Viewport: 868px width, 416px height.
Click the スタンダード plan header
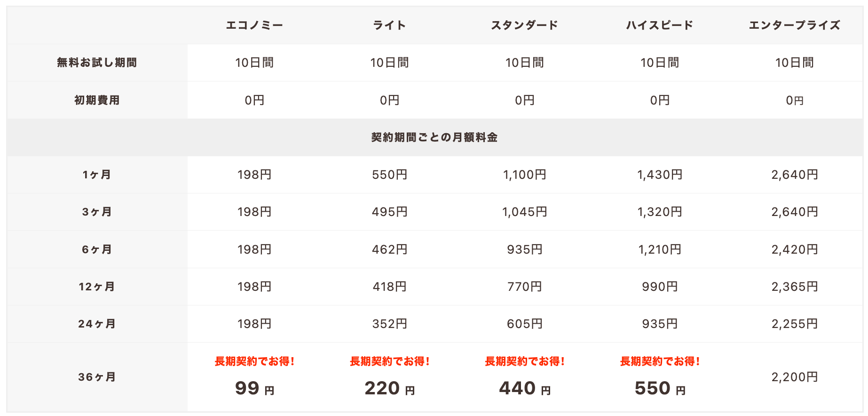524,25
